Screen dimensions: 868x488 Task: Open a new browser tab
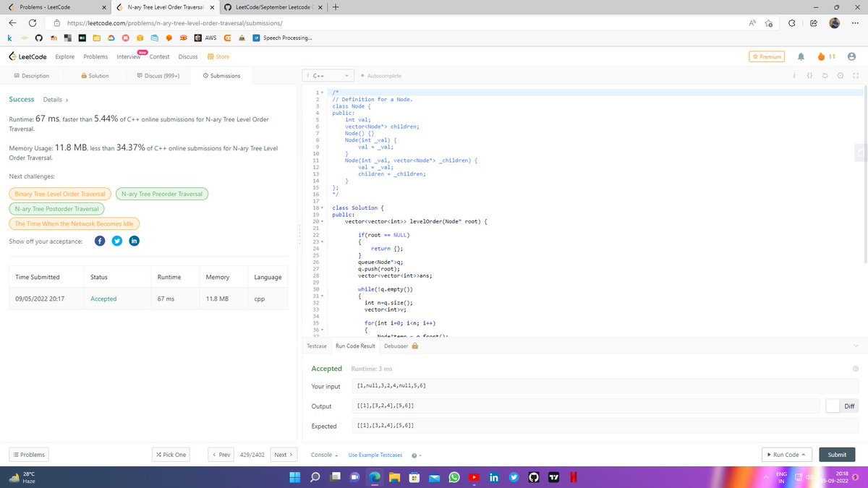click(337, 7)
